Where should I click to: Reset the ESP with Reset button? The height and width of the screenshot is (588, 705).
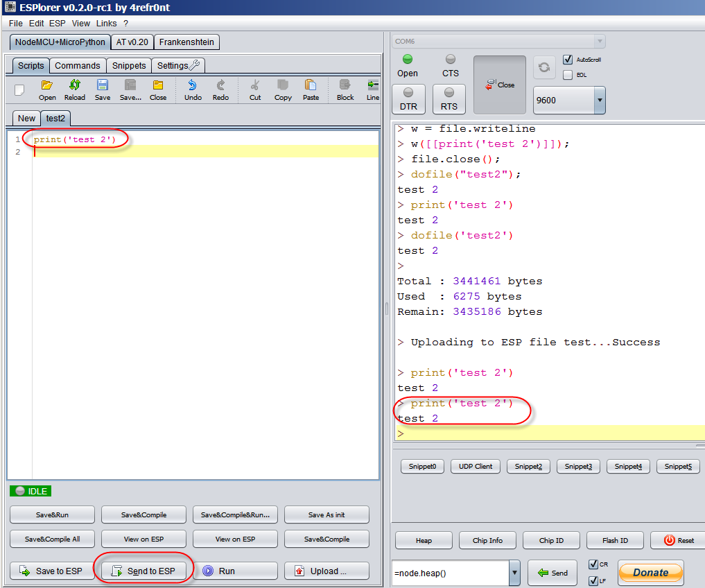click(679, 540)
